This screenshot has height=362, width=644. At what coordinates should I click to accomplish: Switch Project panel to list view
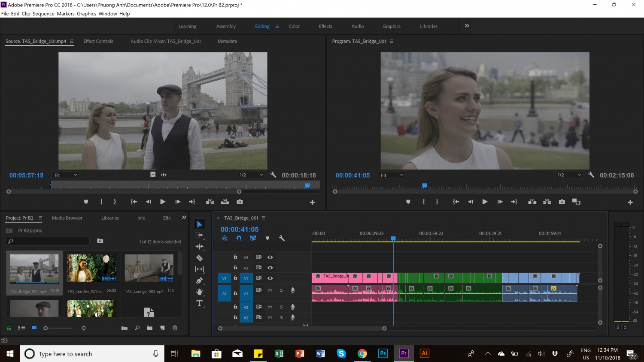click(x=21, y=328)
